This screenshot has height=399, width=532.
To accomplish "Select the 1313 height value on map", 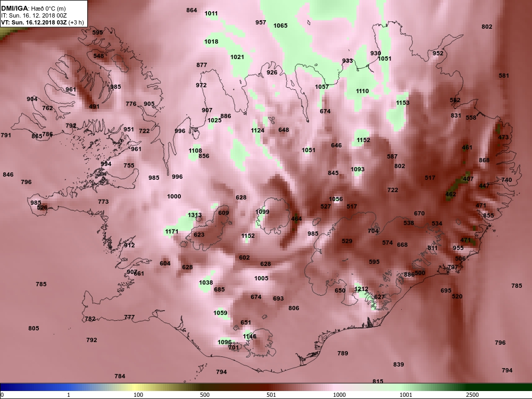I will point(195,215).
